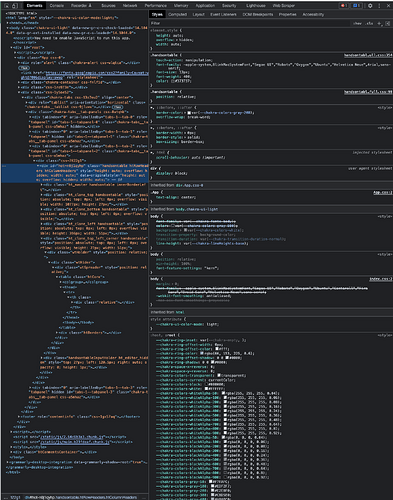Focus the styles Filter input field
Viewport: 393px width, 500px height.
click(250, 23)
